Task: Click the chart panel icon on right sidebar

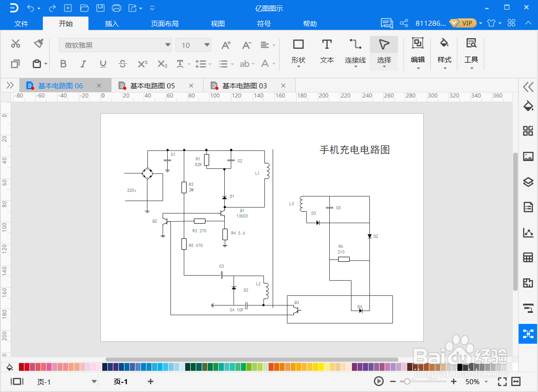Action: click(528, 232)
